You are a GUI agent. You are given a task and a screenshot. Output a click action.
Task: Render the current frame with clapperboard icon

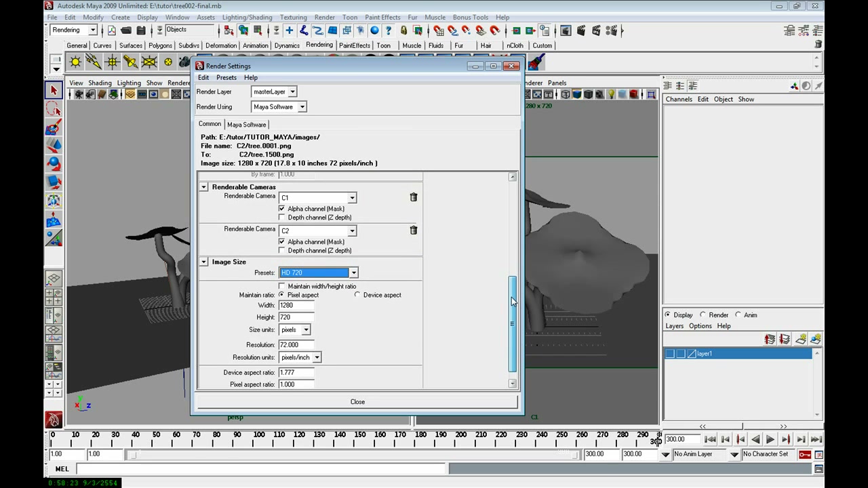click(581, 30)
